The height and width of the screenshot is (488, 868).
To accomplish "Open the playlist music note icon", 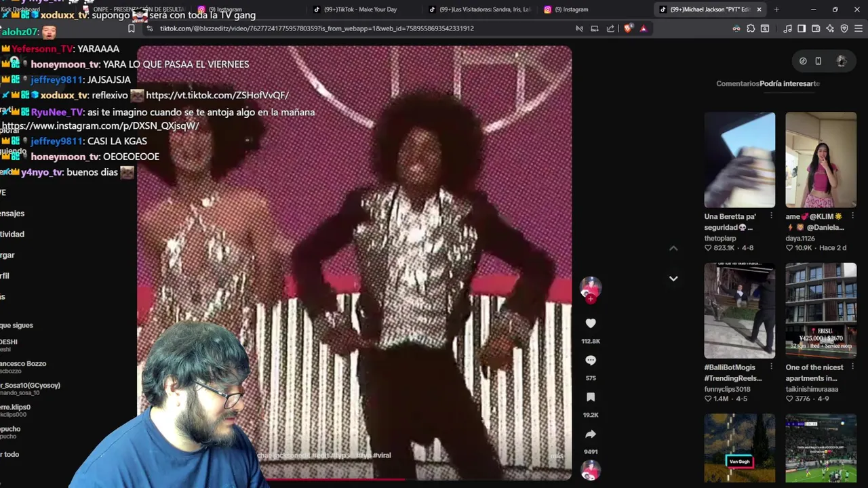I will 787,28.
